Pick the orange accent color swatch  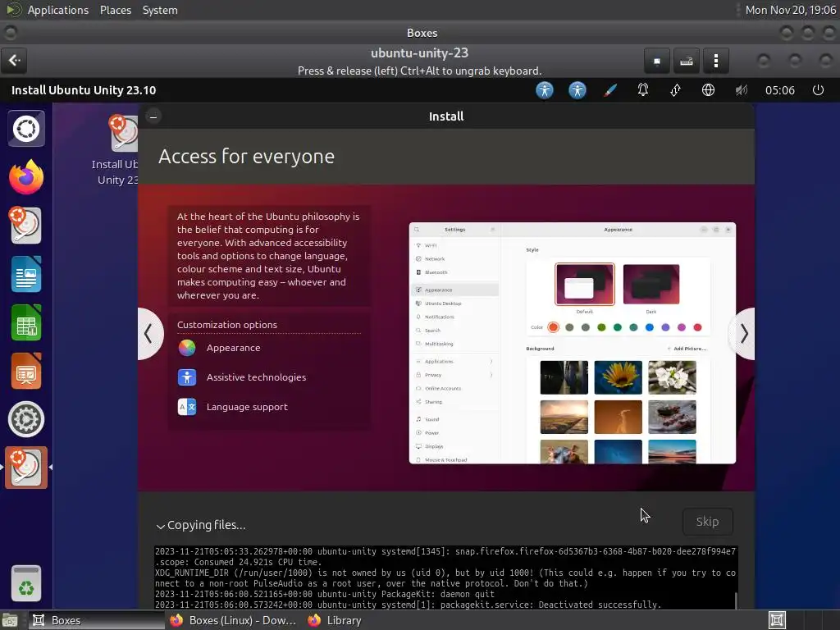pyautogui.click(x=554, y=327)
